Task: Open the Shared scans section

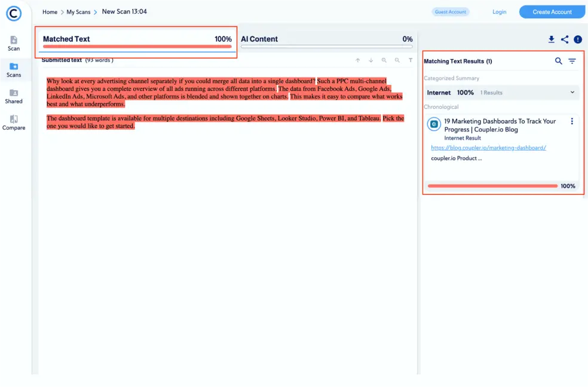Action: coord(14,96)
